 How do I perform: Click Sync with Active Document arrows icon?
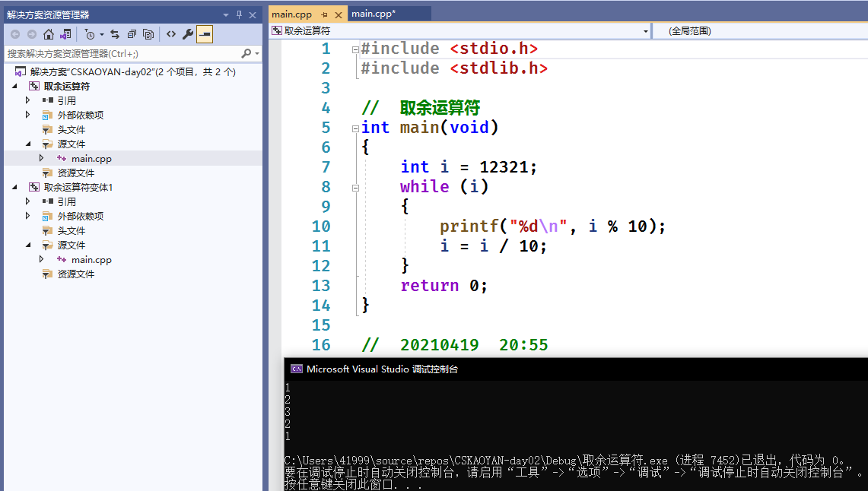pos(115,34)
